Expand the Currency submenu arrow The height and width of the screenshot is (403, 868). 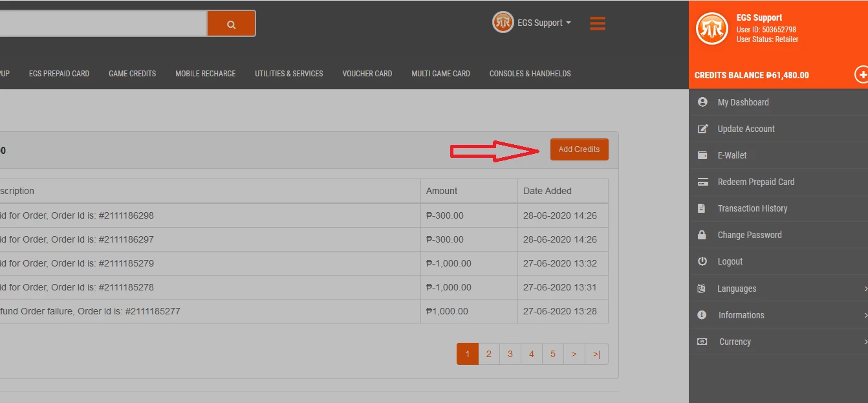865,342
